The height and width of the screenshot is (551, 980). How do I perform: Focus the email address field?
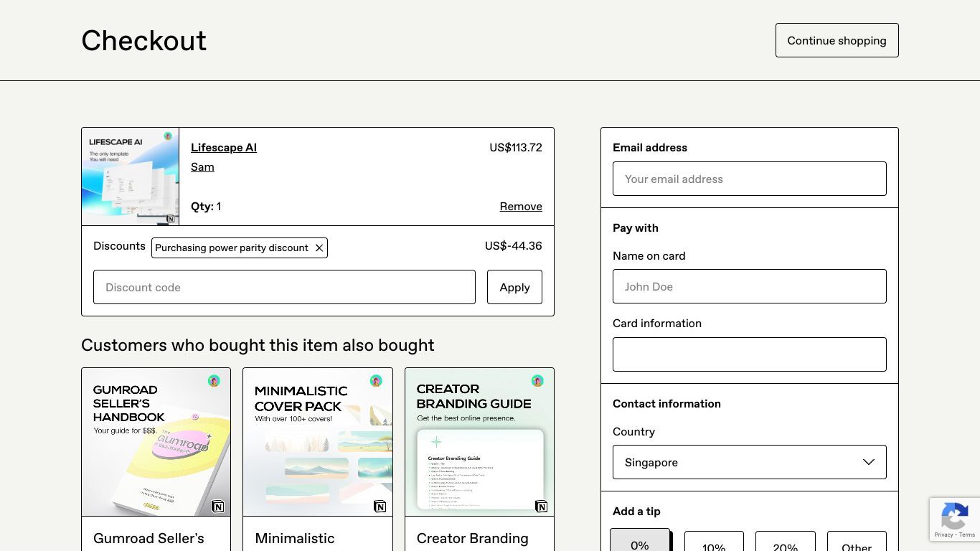pyautogui.click(x=750, y=179)
